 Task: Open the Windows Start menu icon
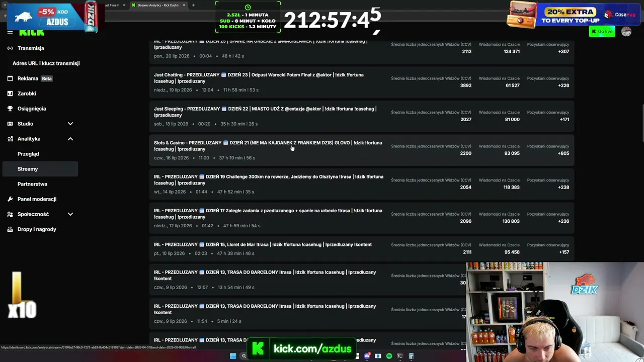click(x=233, y=356)
